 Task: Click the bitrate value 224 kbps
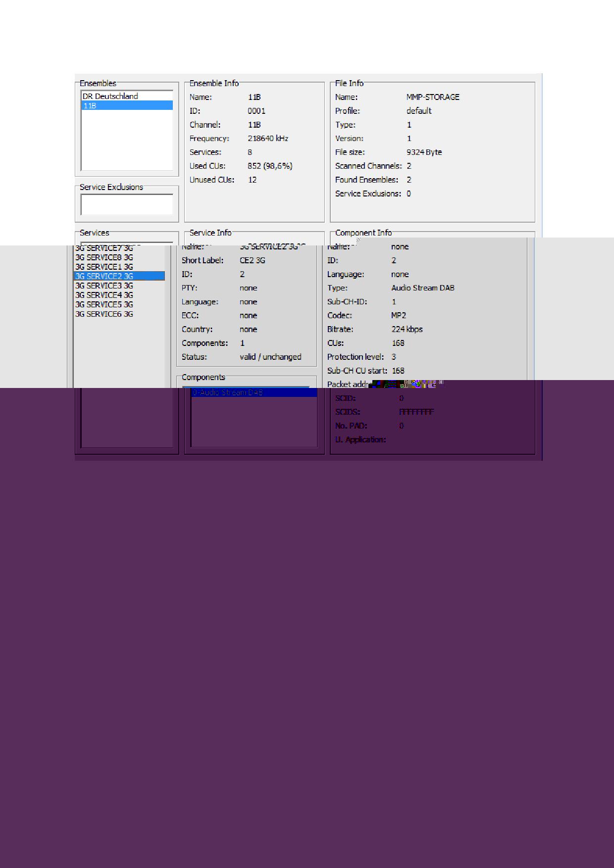point(407,329)
